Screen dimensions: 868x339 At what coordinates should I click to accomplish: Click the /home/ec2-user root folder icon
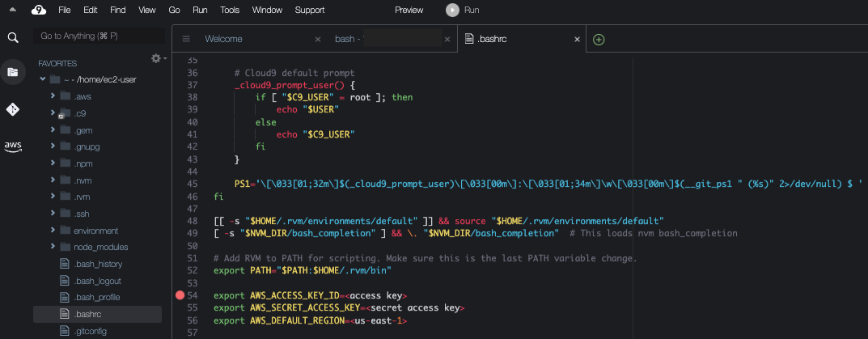point(55,79)
